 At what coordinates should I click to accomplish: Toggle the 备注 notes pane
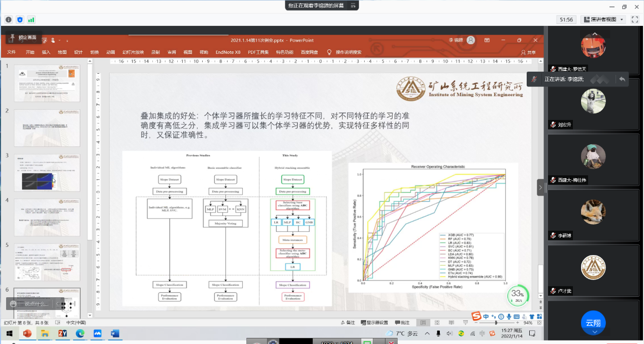(347, 323)
